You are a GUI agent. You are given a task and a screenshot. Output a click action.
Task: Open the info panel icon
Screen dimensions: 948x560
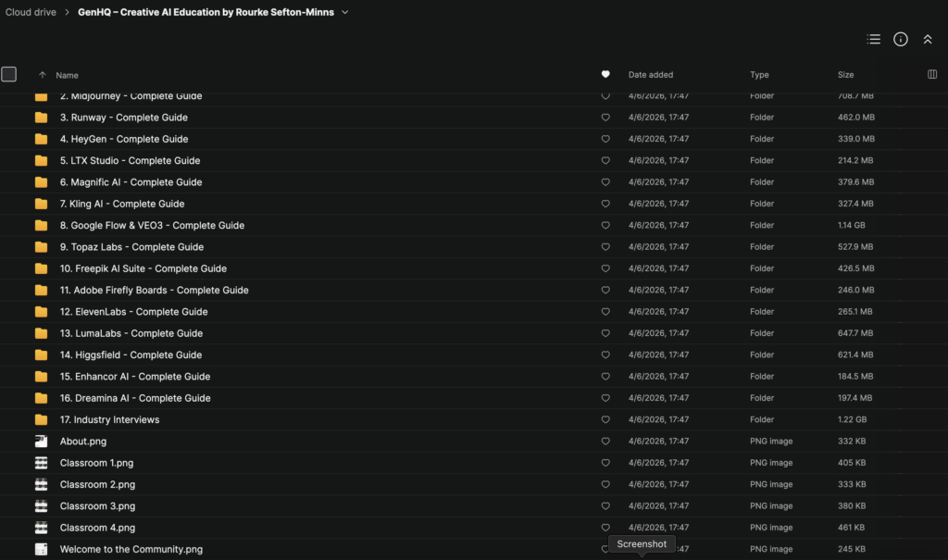click(x=900, y=40)
